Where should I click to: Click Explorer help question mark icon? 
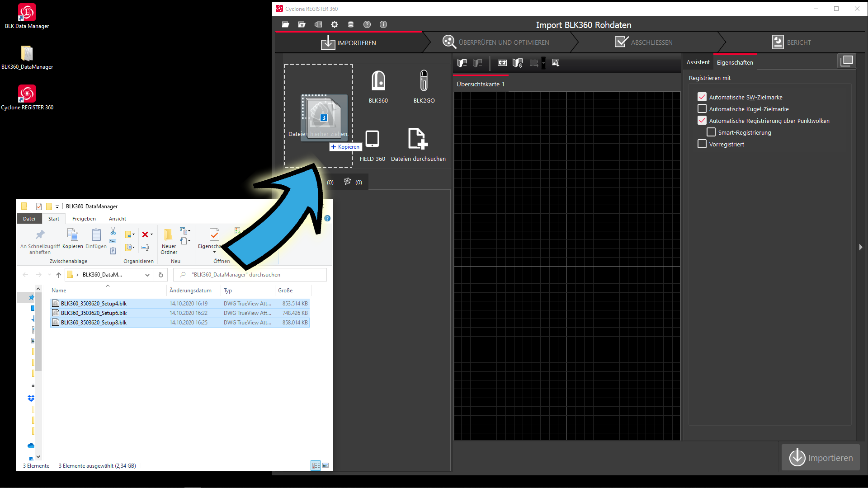327,218
